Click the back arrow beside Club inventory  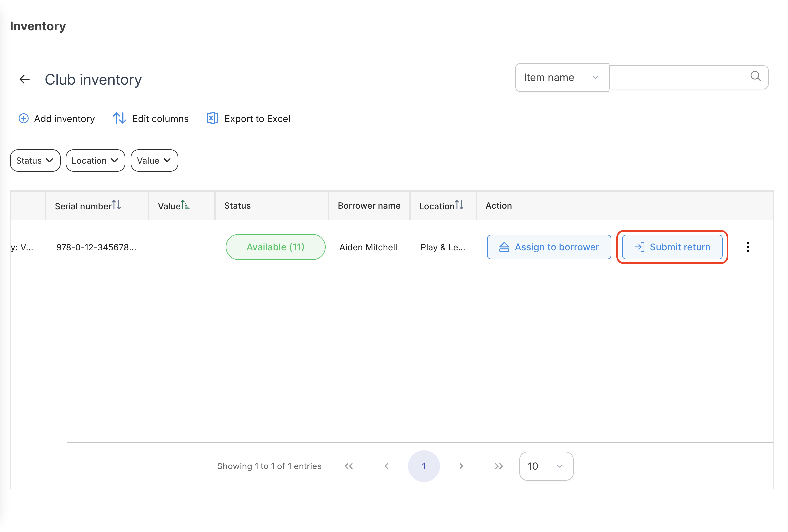[24, 79]
